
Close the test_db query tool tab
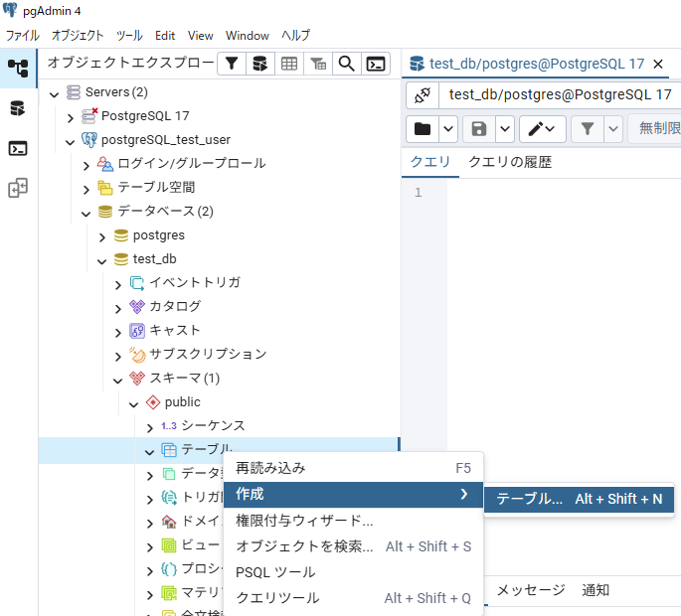(658, 65)
